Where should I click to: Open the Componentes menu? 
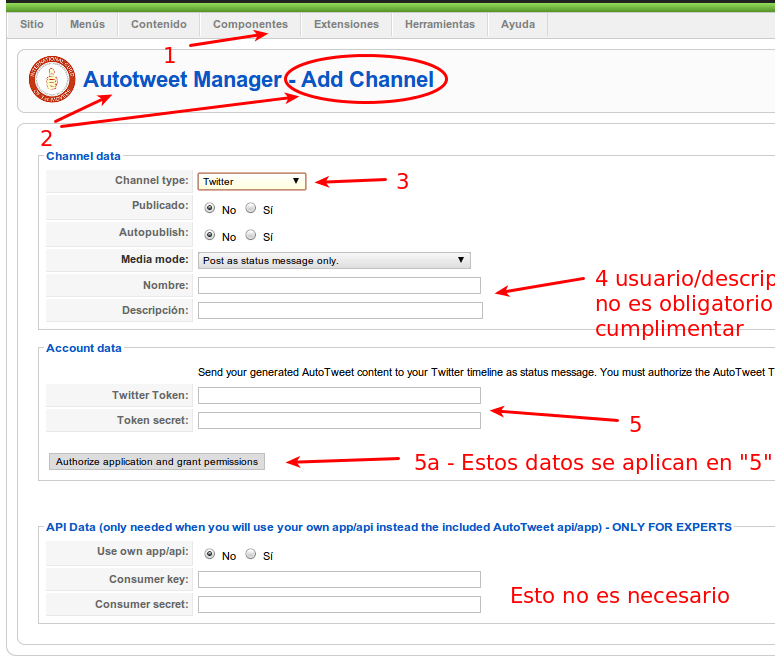(250, 24)
